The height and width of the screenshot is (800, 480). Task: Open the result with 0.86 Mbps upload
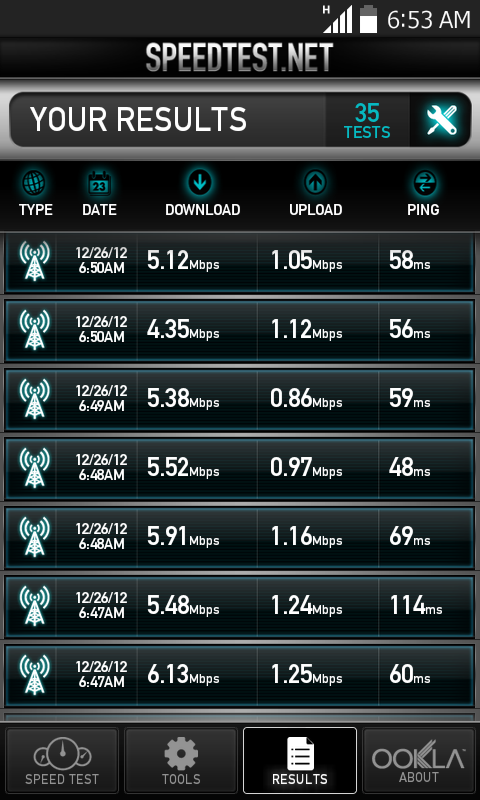(240, 401)
